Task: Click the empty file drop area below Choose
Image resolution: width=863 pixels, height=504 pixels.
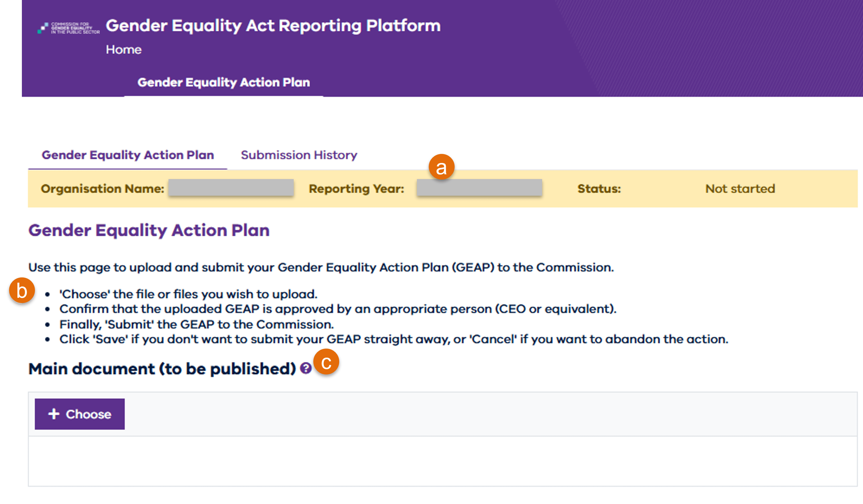Action: click(443, 461)
